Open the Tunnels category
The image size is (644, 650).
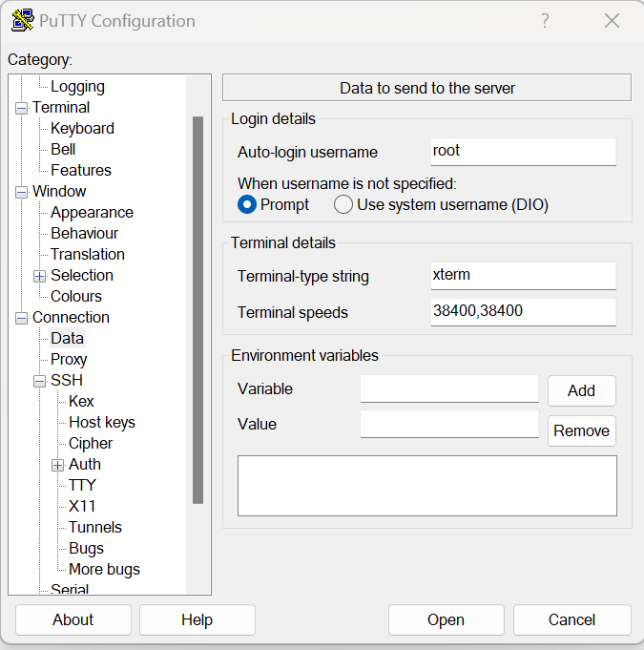[x=95, y=527]
